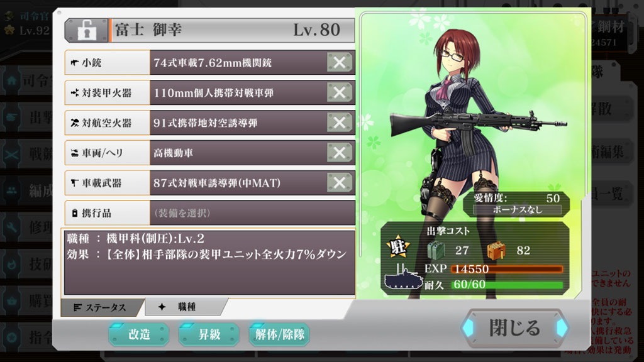Remove the 91式携帯地対空誘導弾 using the X icon

pos(340,123)
